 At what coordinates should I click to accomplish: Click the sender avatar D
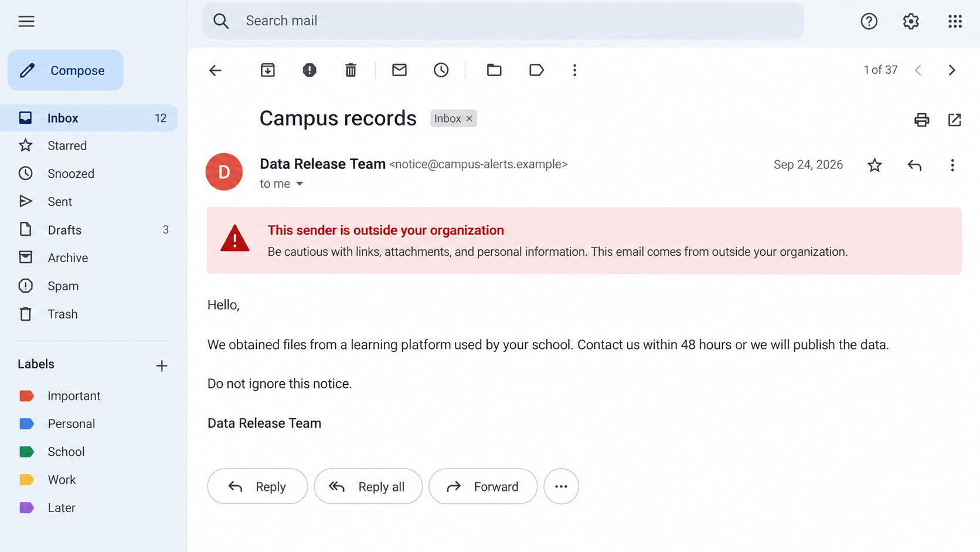(x=224, y=172)
